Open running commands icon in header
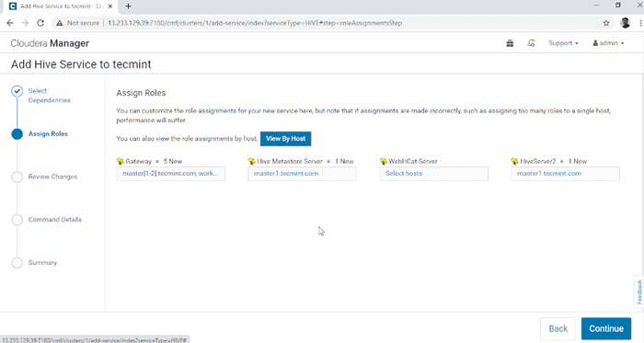644x343 pixels. (531, 43)
